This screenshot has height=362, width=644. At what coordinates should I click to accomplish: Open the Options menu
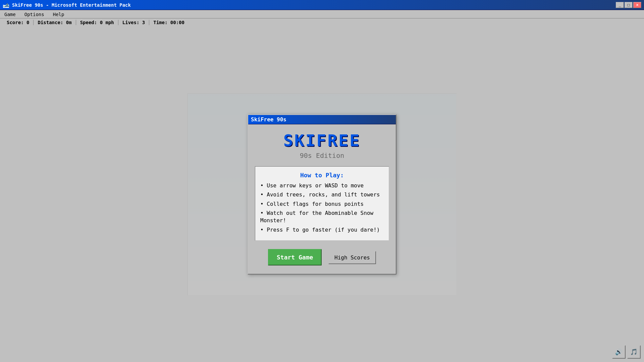click(x=34, y=14)
